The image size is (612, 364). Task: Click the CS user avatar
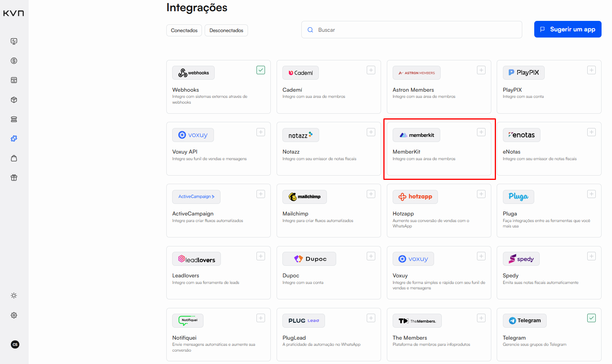tap(15, 344)
